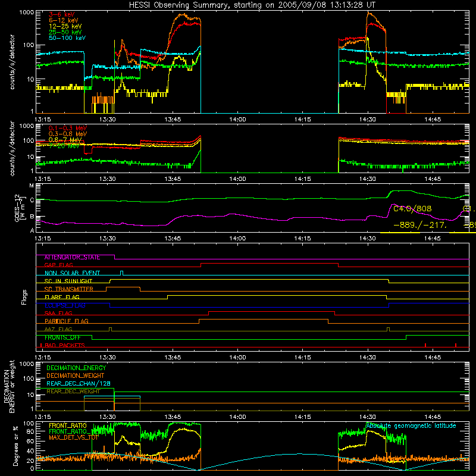This screenshot has height=476, width=476.
Task: Click the 'M' tick on GOES axis
Action: pos(32,186)
